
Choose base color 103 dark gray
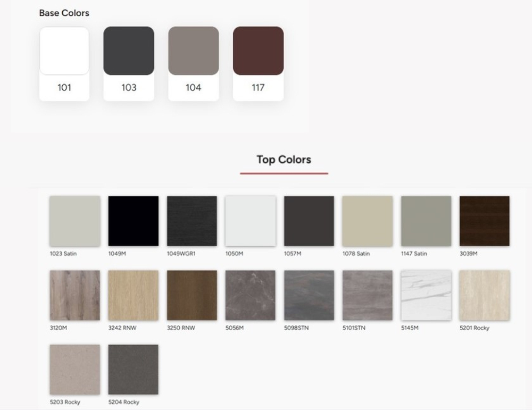129,51
